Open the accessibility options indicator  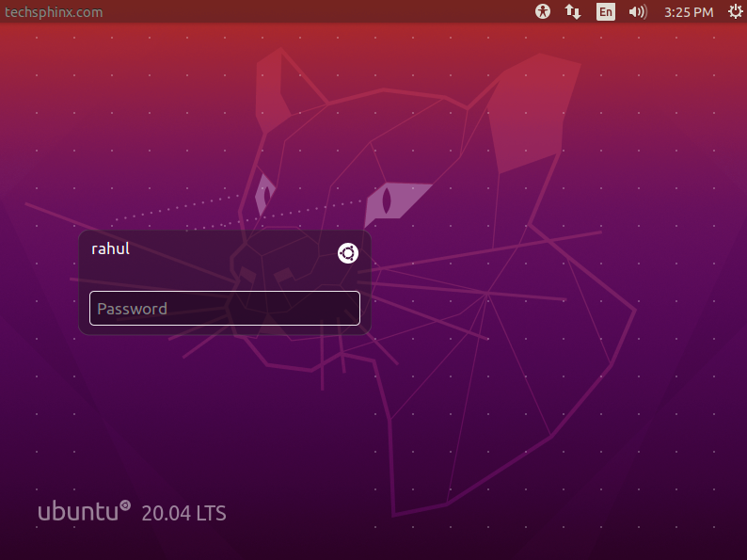tap(543, 11)
